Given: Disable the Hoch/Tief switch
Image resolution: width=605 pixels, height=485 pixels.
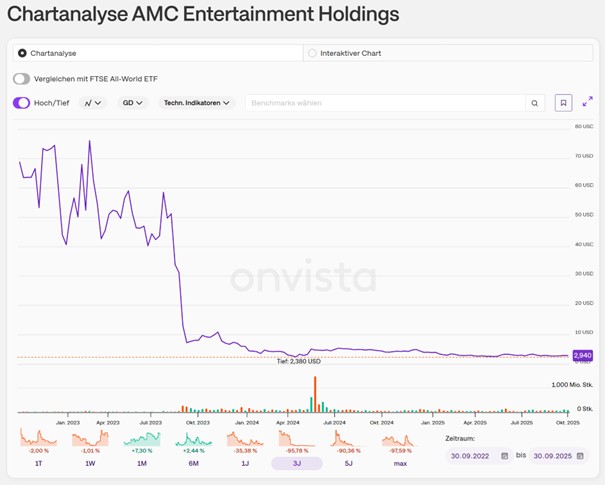Looking at the screenshot, I should 21,102.
